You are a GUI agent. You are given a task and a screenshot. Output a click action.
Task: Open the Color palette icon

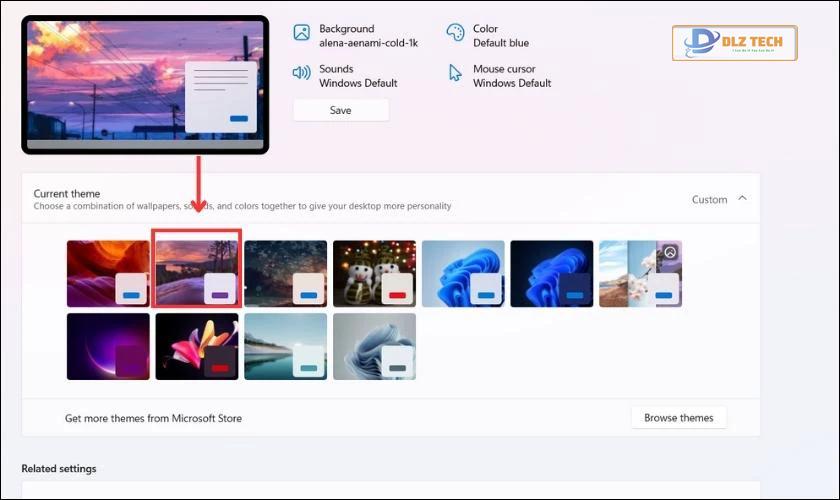point(455,33)
